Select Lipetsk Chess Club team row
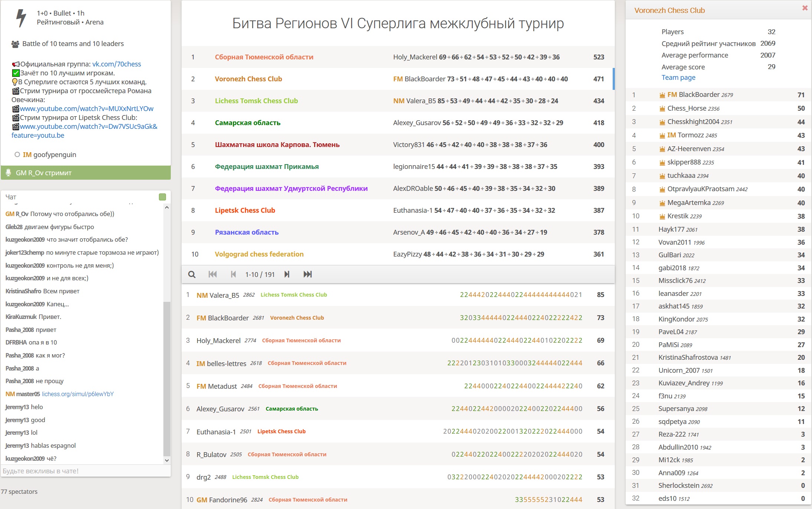 [398, 211]
